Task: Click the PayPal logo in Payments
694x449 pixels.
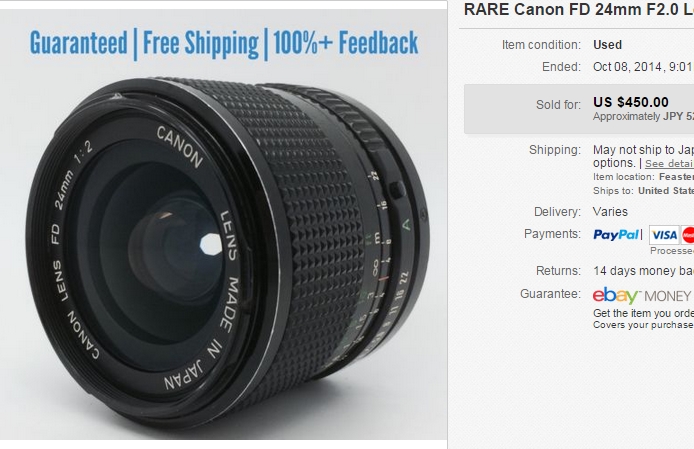Action: [616, 235]
